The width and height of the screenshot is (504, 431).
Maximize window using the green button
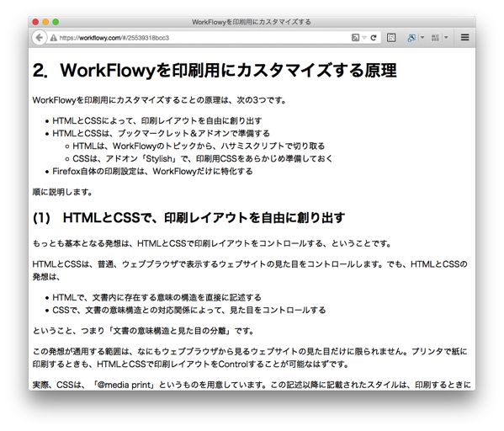pyautogui.click(x=56, y=22)
